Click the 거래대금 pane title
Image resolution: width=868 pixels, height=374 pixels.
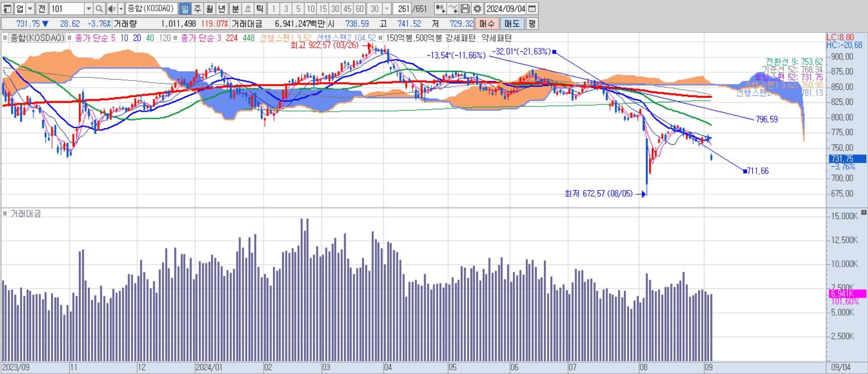click(26, 213)
